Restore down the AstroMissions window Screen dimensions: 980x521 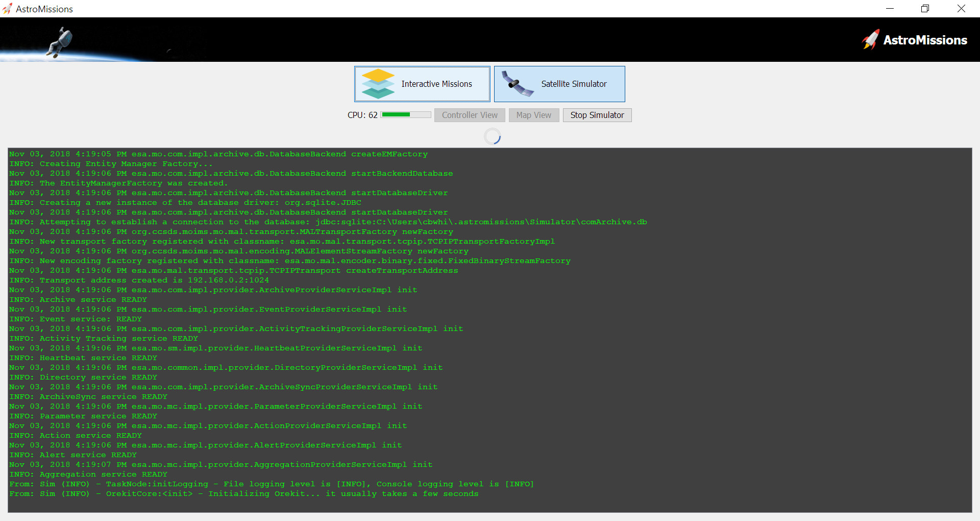[925, 9]
